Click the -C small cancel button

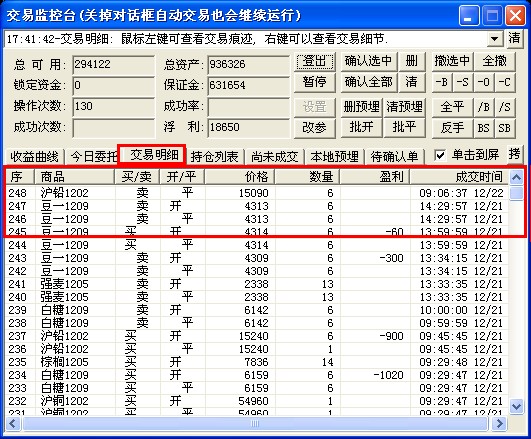point(505,82)
